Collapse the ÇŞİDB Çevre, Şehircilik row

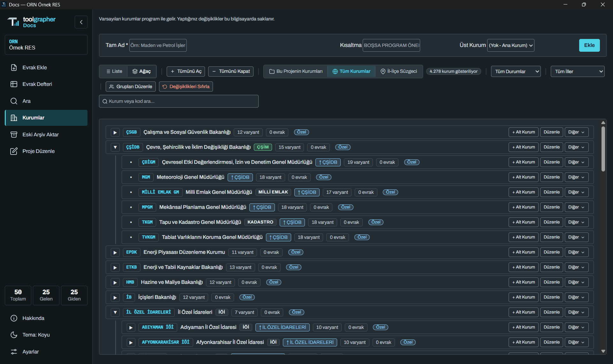tap(115, 147)
